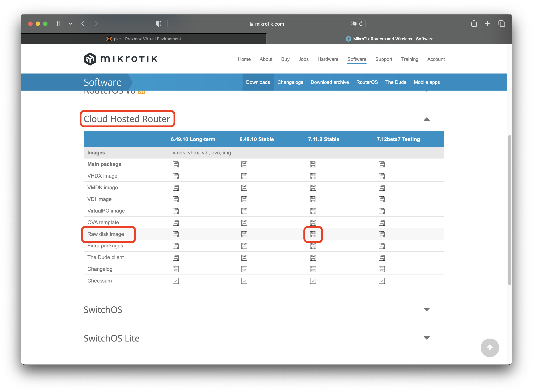
Task: Download The Dude client for 6.49.10 Long-term
Action: pos(176,257)
